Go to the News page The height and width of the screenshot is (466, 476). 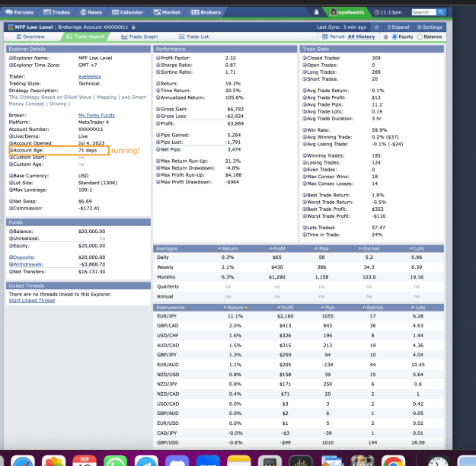click(91, 12)
